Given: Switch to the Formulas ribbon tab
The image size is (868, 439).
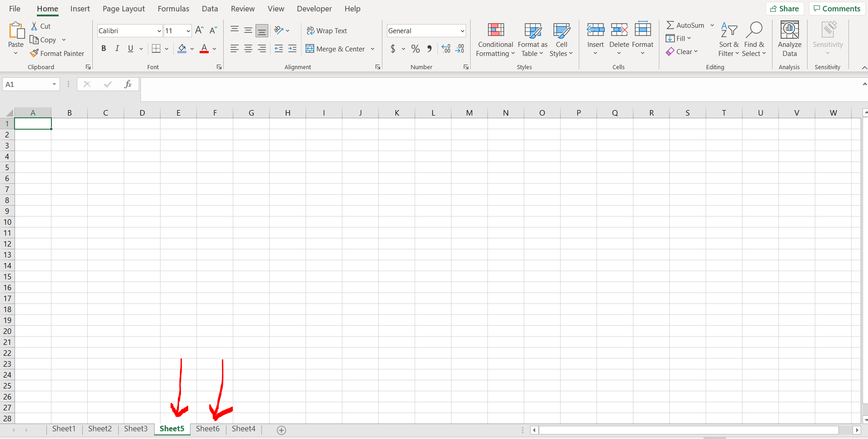Looking at the screenshot, I should pyautogui.click(x=173, y=9).
